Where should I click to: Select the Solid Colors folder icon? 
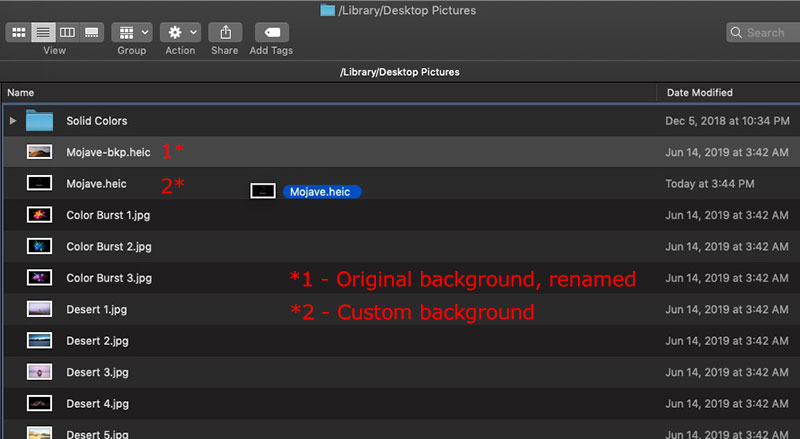point(40,121)
